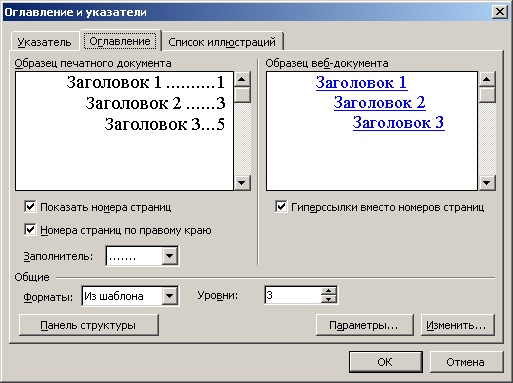Screen dimensions: 513x383
Task: Cancel with the Отмена button
Action: [x=466, y=362]
